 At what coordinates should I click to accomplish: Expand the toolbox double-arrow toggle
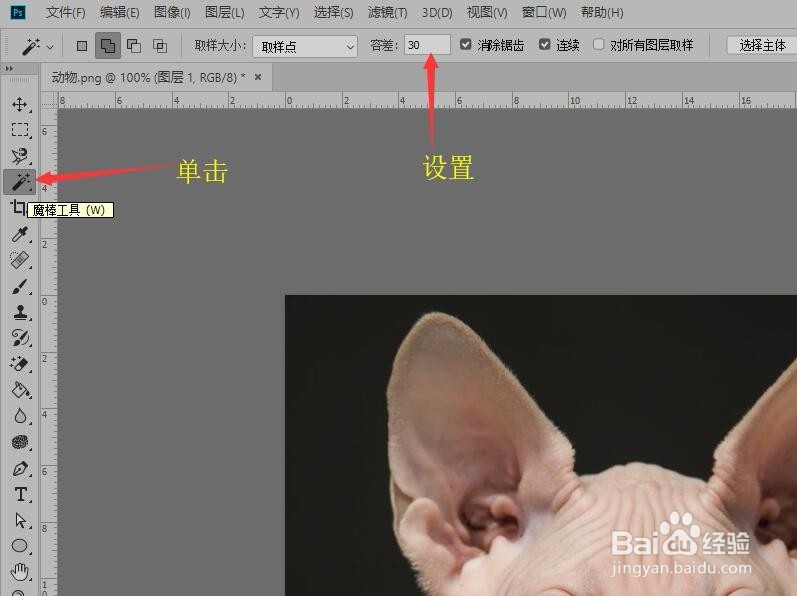point(9,69)
